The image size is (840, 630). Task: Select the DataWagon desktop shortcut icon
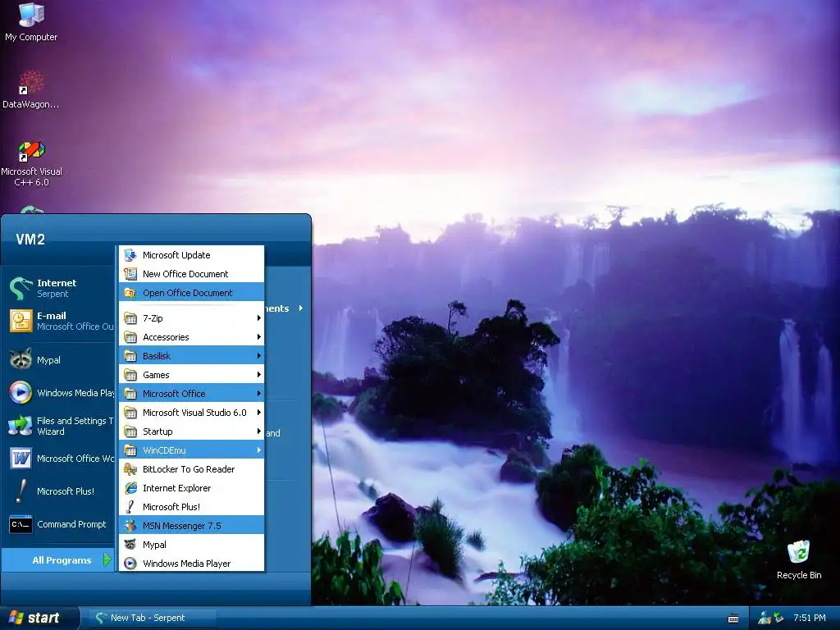coord(31,83)
